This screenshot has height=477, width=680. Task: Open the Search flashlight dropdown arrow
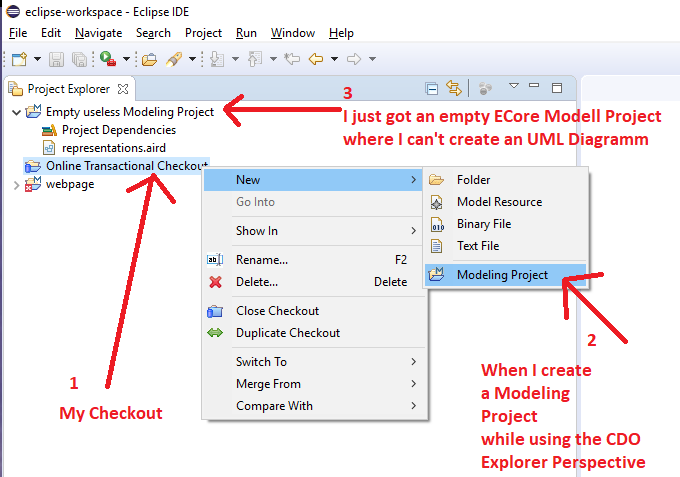(x=192, y=59)
